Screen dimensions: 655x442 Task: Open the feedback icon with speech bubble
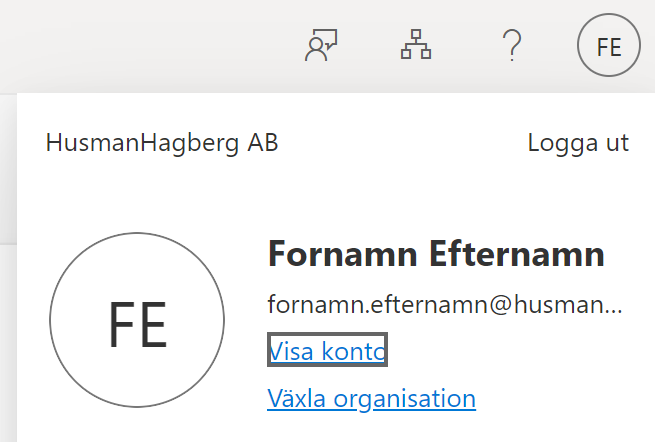[x=321, y=45]
